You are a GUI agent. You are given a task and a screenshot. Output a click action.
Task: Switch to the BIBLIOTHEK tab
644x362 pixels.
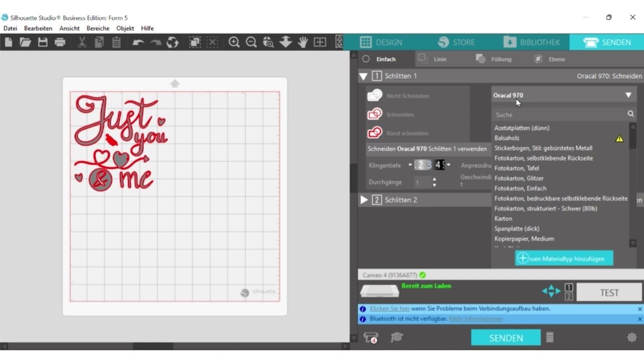coord(532,42)
